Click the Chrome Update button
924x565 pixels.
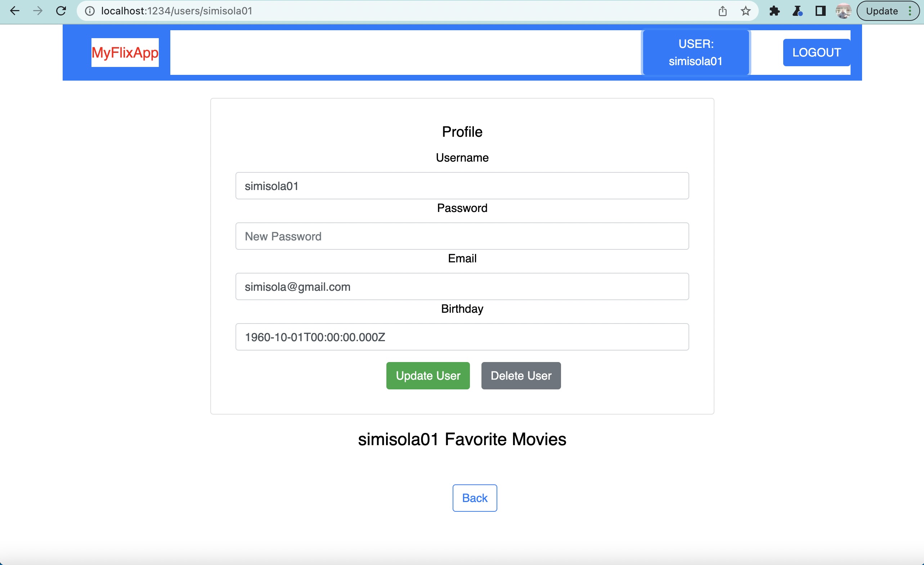pos(882,11)
